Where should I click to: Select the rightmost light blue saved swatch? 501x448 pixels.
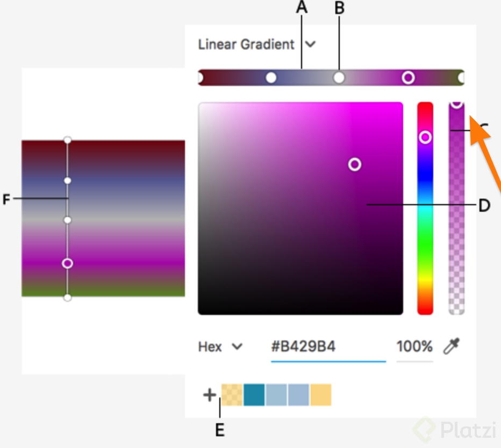pyautogui.click(x=298, y=394)
